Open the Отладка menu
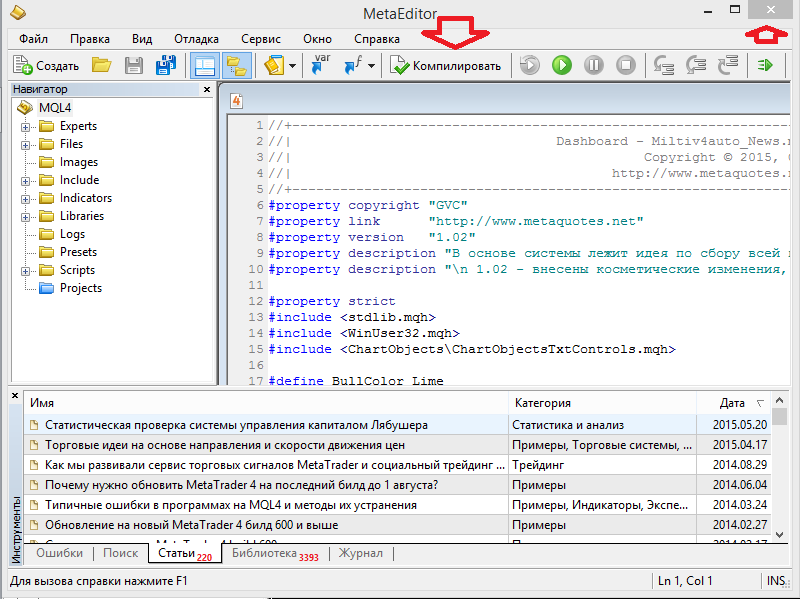800x599 pixels. point(196,39)
